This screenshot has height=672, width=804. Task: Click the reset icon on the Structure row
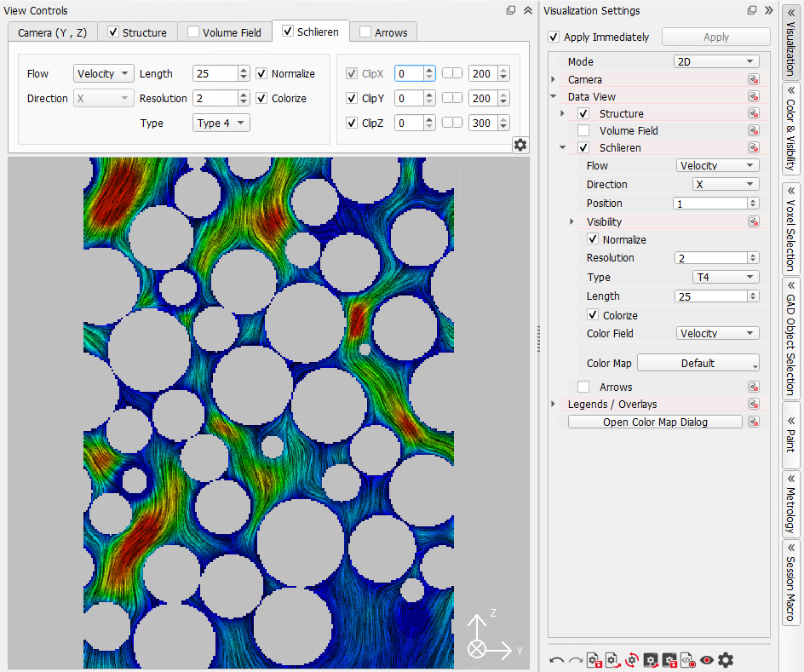pyautogui.click(x=753, y=113)
